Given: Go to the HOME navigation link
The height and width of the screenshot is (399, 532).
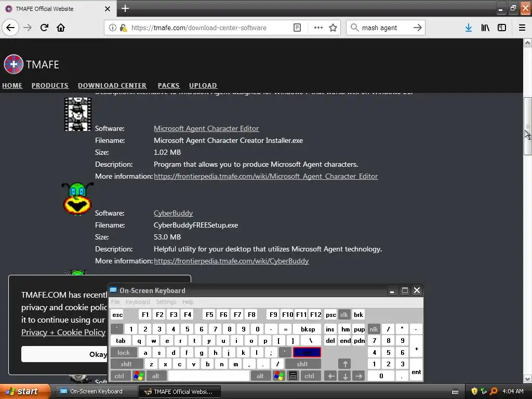Looking at the screenshot, I should pos(12,86).
